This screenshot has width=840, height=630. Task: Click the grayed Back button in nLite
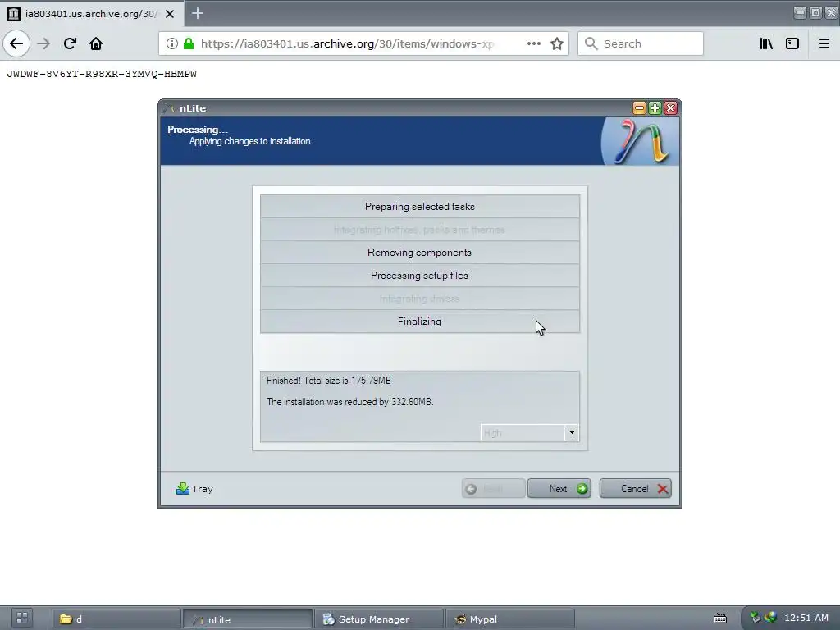493,489
